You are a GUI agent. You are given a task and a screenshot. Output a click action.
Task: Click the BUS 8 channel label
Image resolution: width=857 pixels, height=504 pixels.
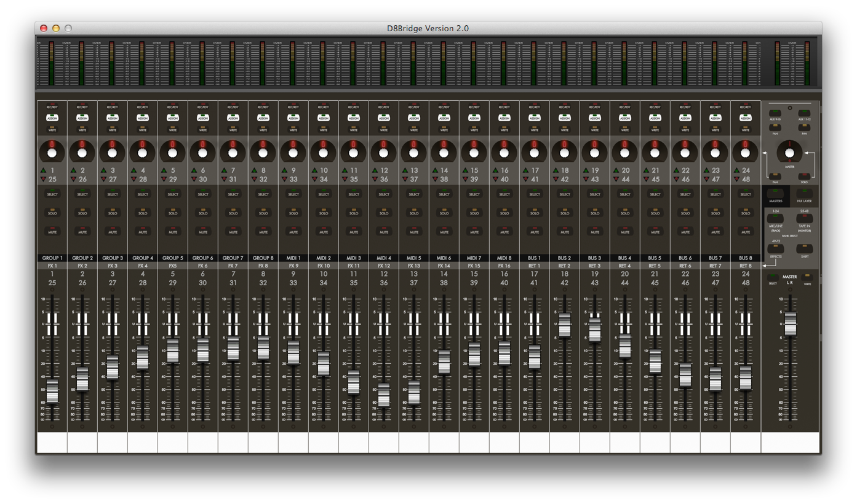(746, 258)
